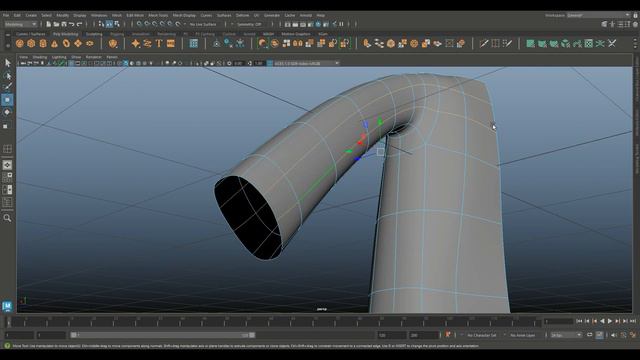640x360 pixels.
Task: Select the Lasso tool in Tool Box
Action: coord(7,75)
